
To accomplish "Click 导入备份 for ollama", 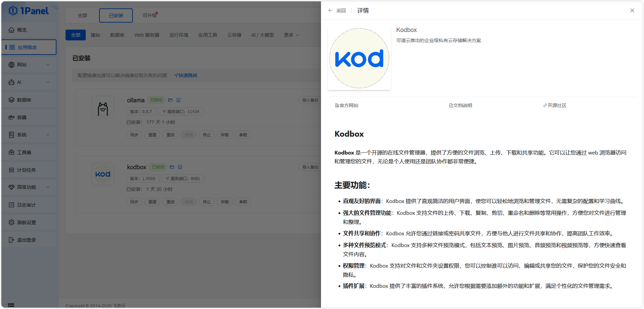I will pyautogui.click(x=310, y=100).
